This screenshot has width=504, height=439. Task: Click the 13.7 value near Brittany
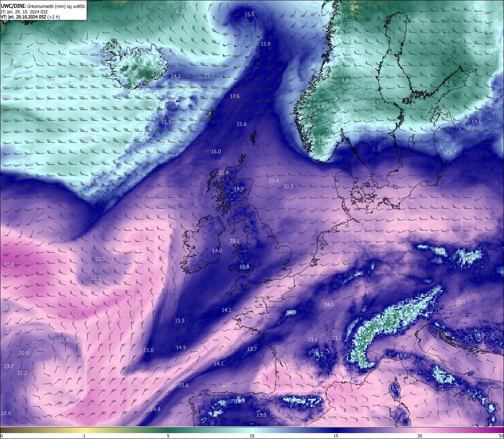252,349
